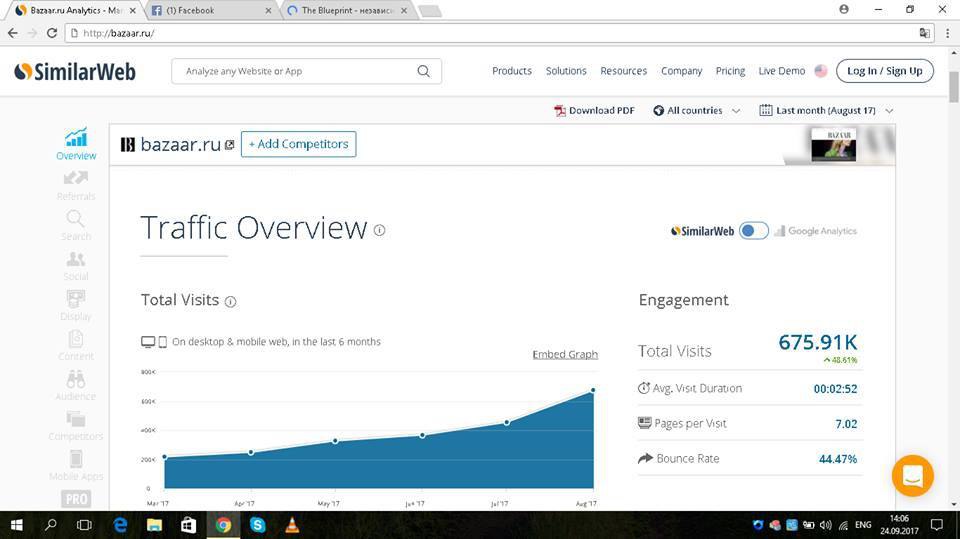Toggle SimilarWeb / Google Analytics data switch

point(754,231)
